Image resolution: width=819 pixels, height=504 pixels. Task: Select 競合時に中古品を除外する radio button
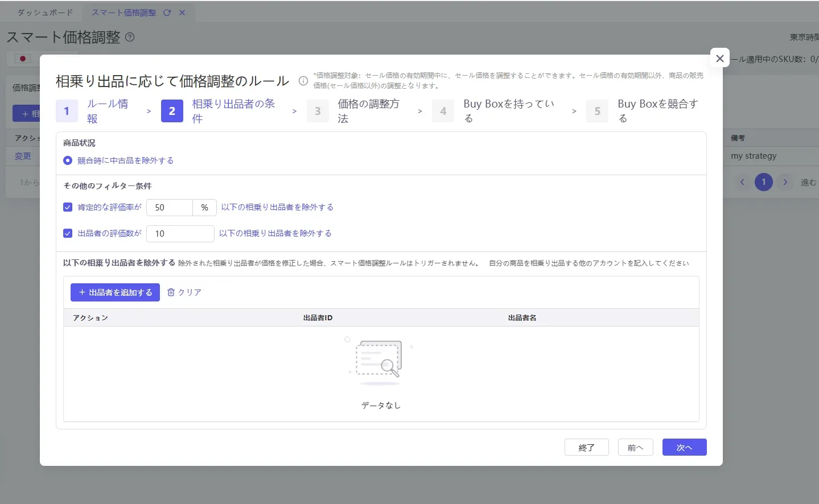68,160
